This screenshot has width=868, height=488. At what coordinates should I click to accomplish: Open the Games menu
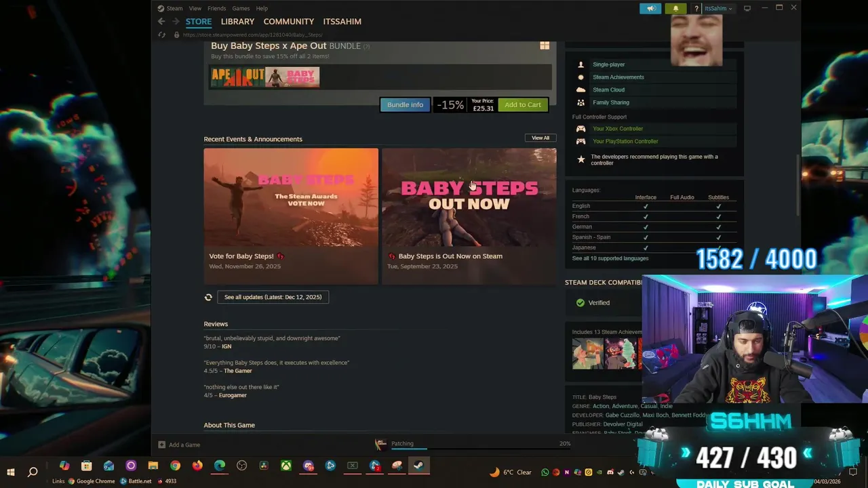tap(241, 8)
